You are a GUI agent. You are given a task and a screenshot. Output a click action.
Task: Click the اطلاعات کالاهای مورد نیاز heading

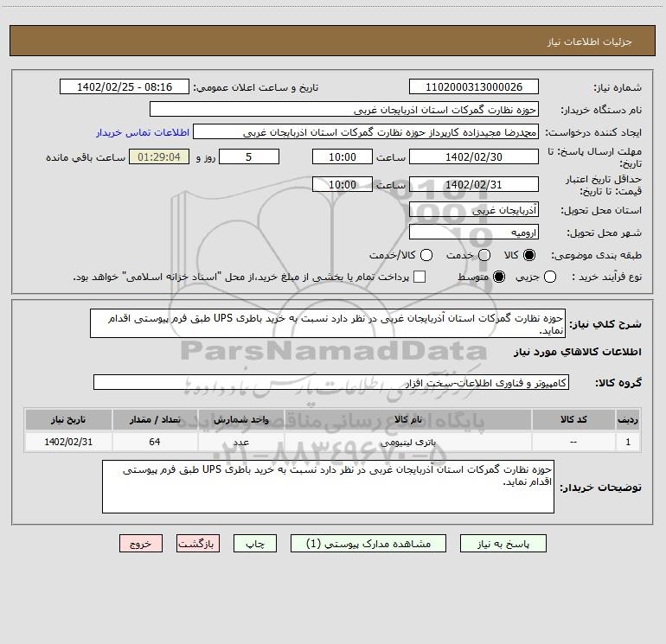point(578,352)
